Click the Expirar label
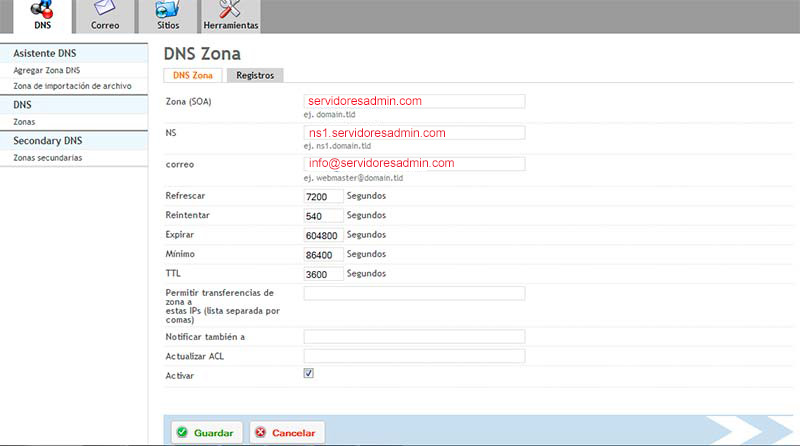Viewport: 800px width, 446px height. 180,235
